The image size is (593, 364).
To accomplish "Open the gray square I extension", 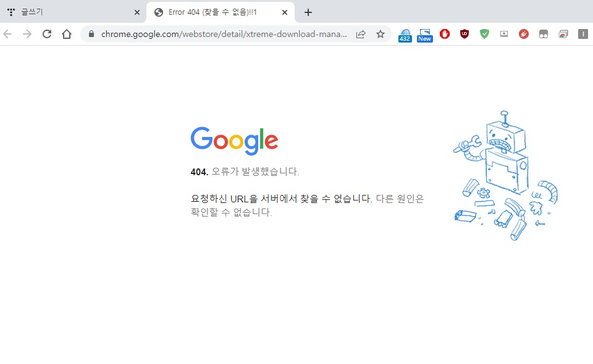I will tap(583, 35).
